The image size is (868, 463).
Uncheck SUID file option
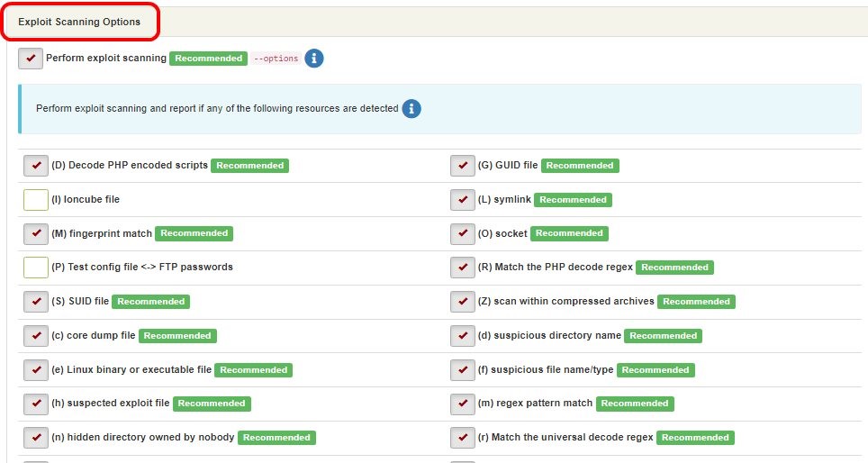[x=36, y=302]
